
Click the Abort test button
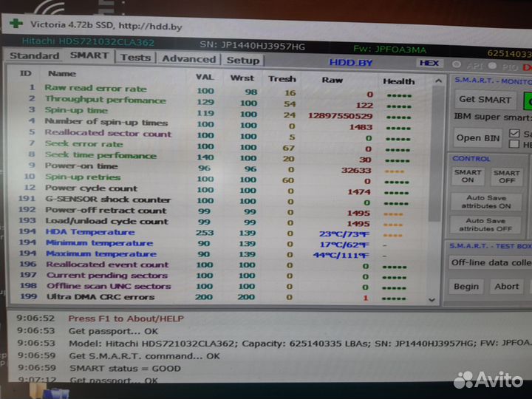point(507,287)
